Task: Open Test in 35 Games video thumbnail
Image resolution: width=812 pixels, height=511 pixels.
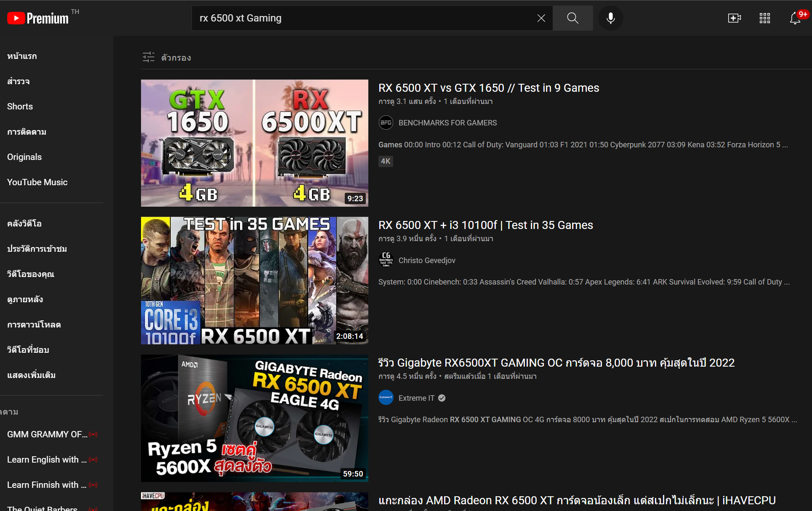Action: coord(254,280)
